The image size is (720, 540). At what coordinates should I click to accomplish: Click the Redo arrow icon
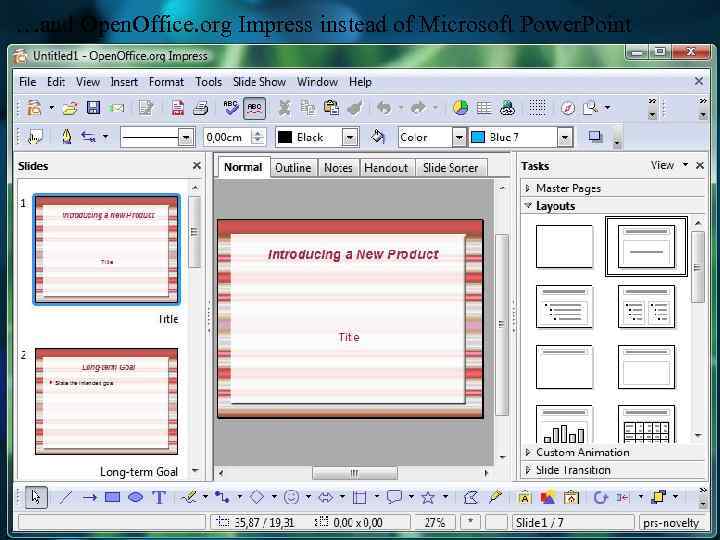(418, 108)
